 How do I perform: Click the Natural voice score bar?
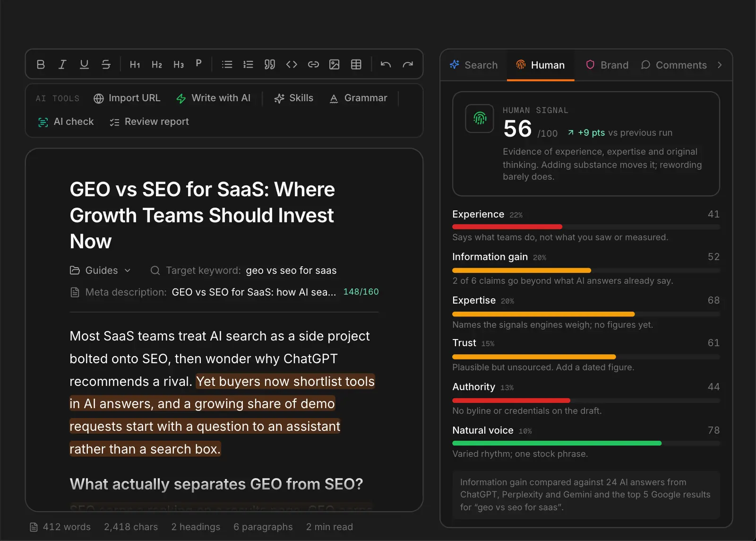tap(586, 443)
